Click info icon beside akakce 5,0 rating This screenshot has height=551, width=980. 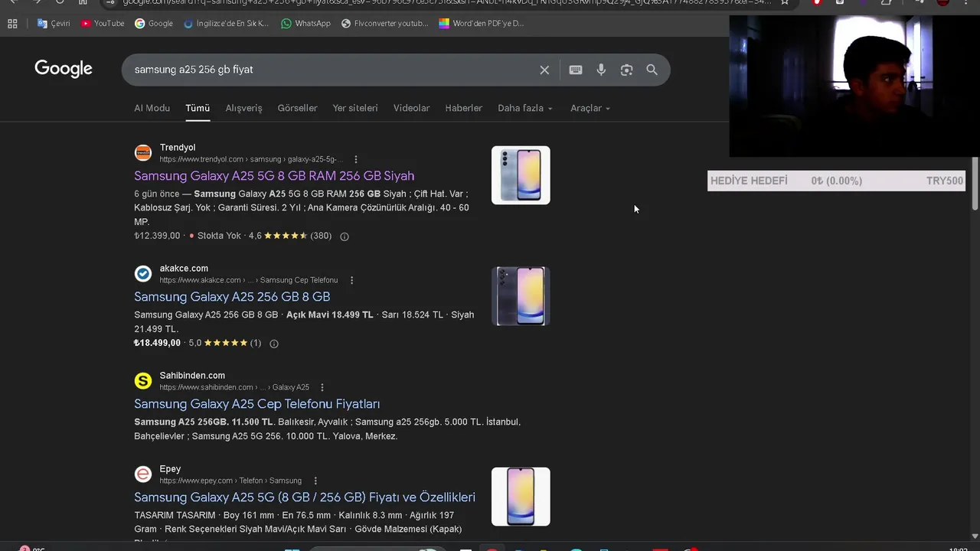(274, 344)
